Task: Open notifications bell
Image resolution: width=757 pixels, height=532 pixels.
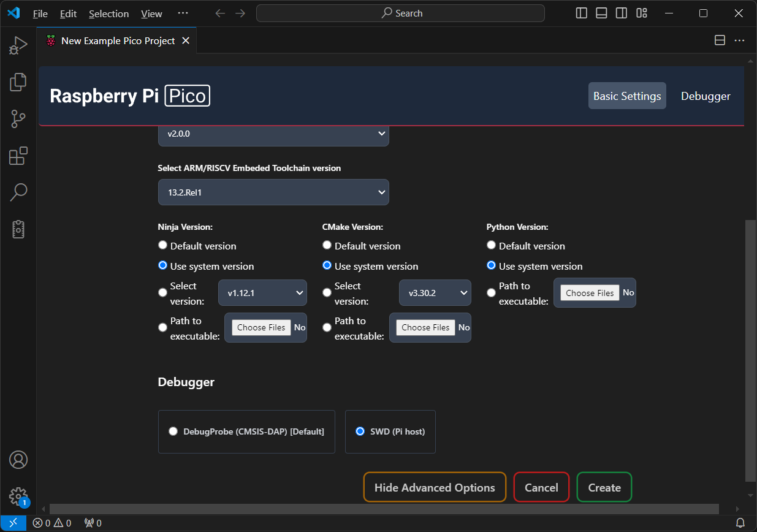Action: (740, 523)
